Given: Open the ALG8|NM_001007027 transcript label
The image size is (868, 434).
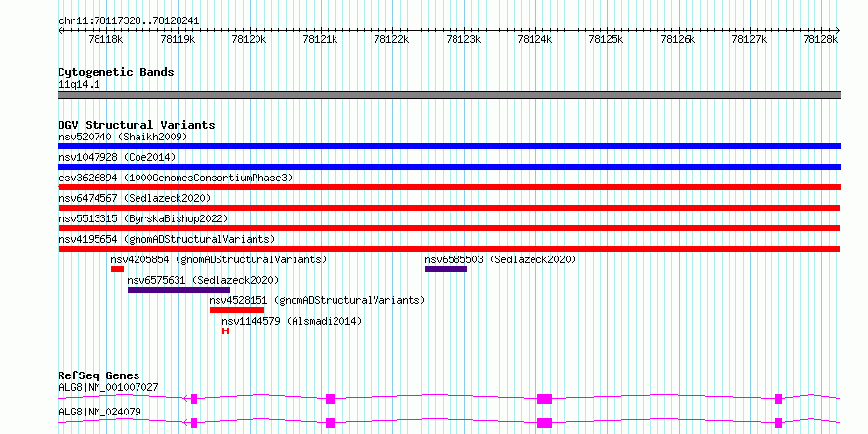Looking at the screenshot, I should point(108,387).
